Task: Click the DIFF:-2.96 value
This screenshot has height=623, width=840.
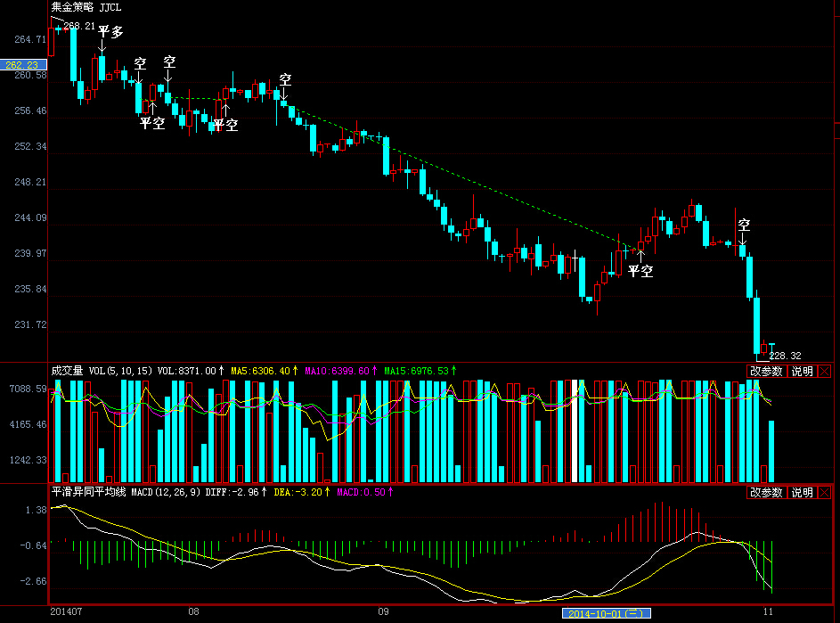Action: coord(232,492)
